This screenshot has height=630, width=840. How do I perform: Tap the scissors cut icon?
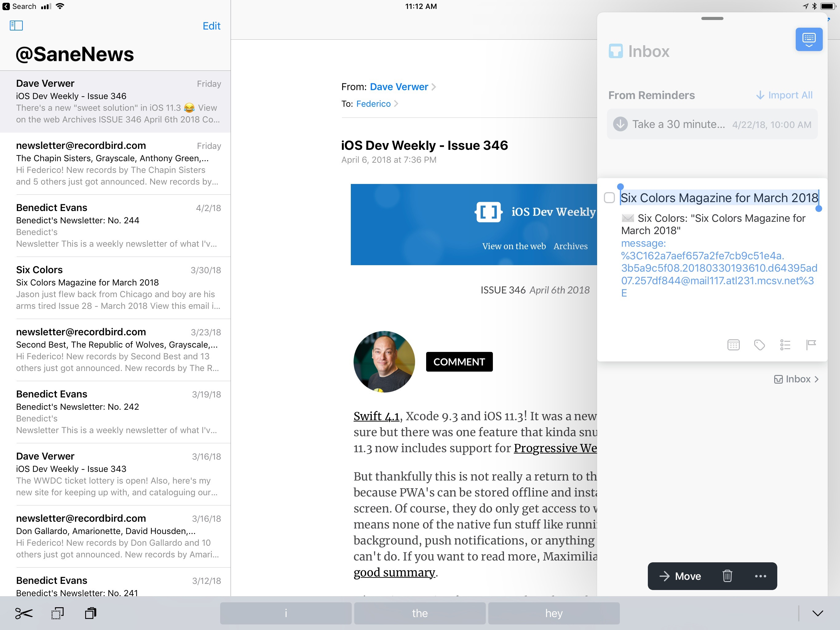coord(24,613)
